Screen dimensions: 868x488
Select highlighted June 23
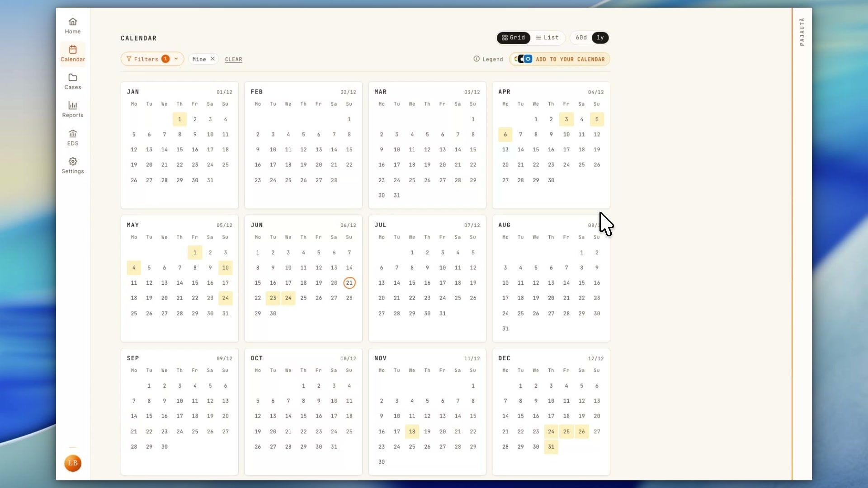(x=273, y=298)
